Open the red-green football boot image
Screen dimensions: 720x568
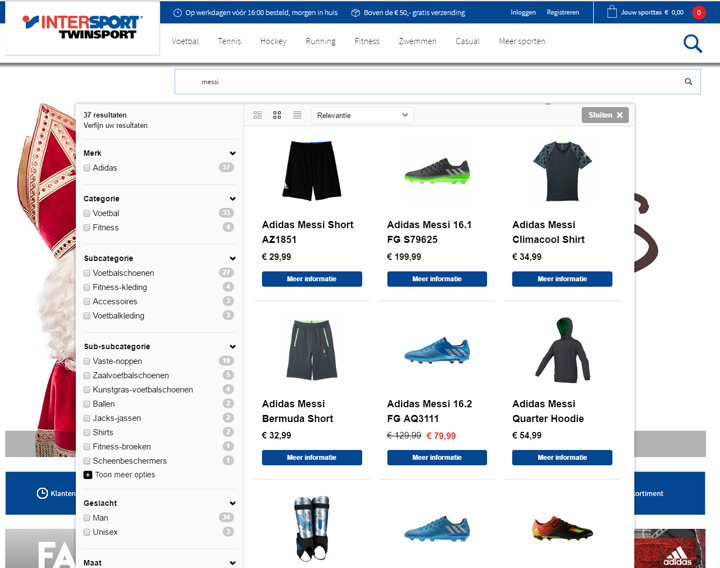point(562,528)
